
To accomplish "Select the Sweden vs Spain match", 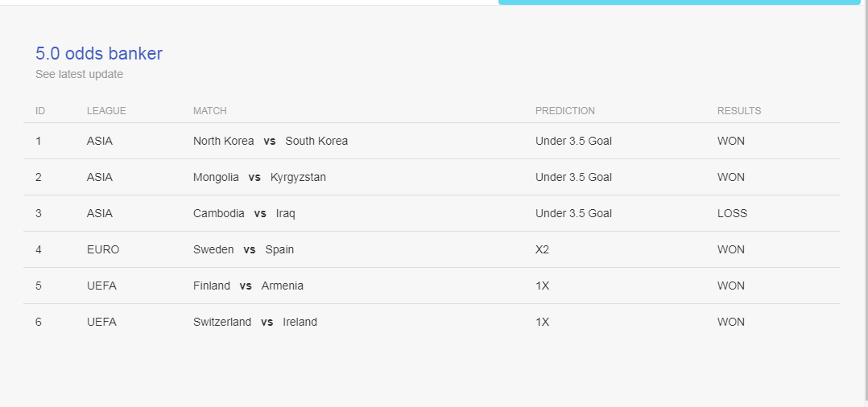I will point(243,249).
